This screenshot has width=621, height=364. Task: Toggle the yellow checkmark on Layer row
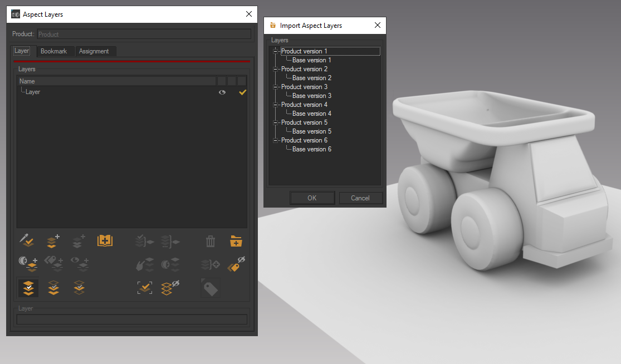242,92
